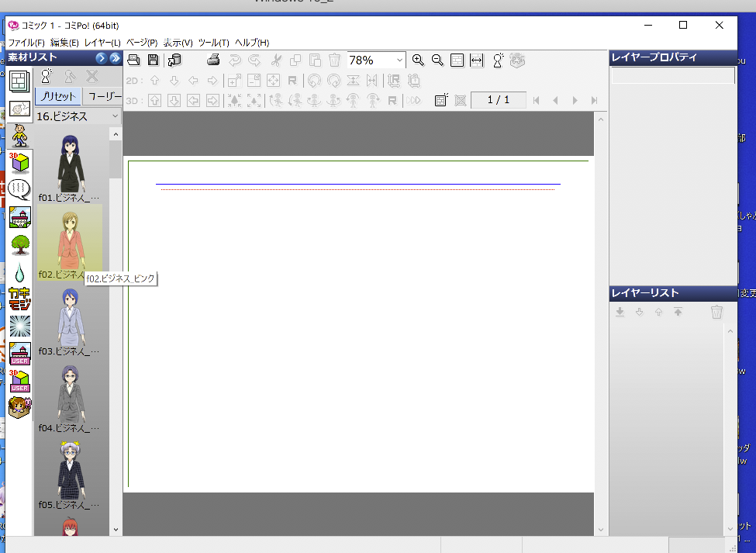Open the 78% zoom level dropdown
This screenshot has width=756, height=553.
(399, 60)
